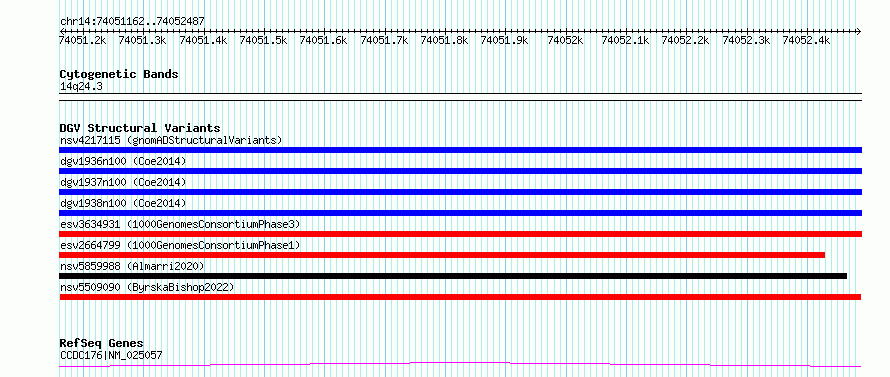Click the 74052.4k ruler tick label
890x377 pixels.
(807, 40)
